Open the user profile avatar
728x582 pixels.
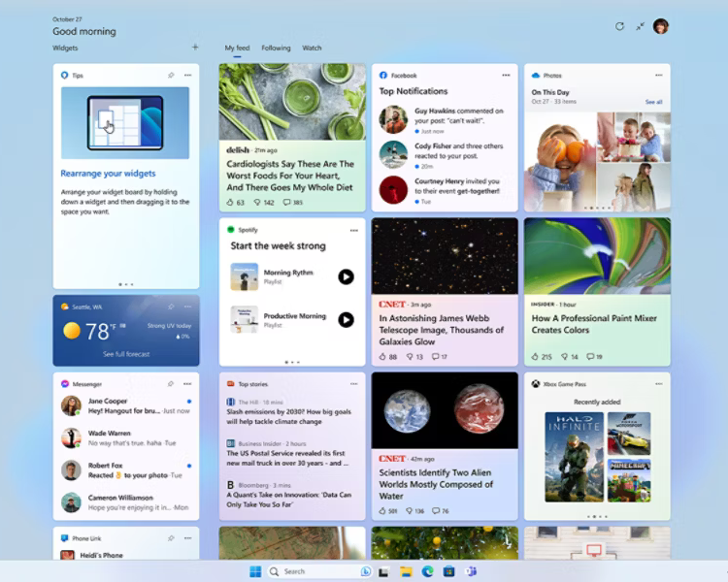click(661, 26)
